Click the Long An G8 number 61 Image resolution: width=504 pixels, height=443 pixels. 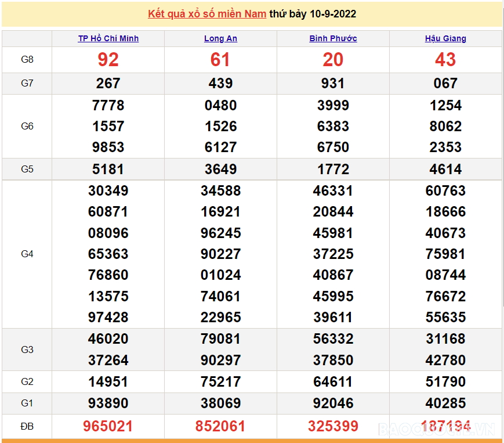(x=220, y=60)
